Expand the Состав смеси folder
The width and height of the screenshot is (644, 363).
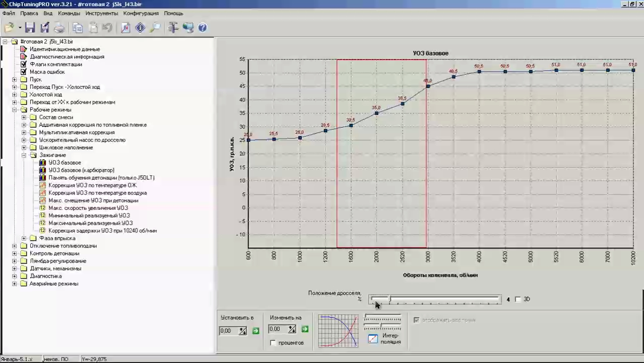tap(24, 117)
